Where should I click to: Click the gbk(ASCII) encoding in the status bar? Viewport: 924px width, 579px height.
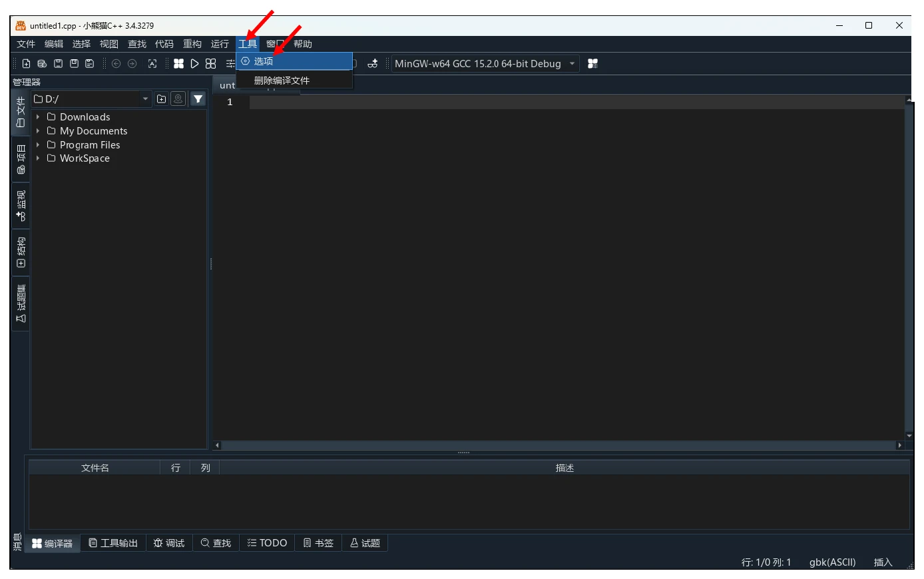click(x=832, y=562)
